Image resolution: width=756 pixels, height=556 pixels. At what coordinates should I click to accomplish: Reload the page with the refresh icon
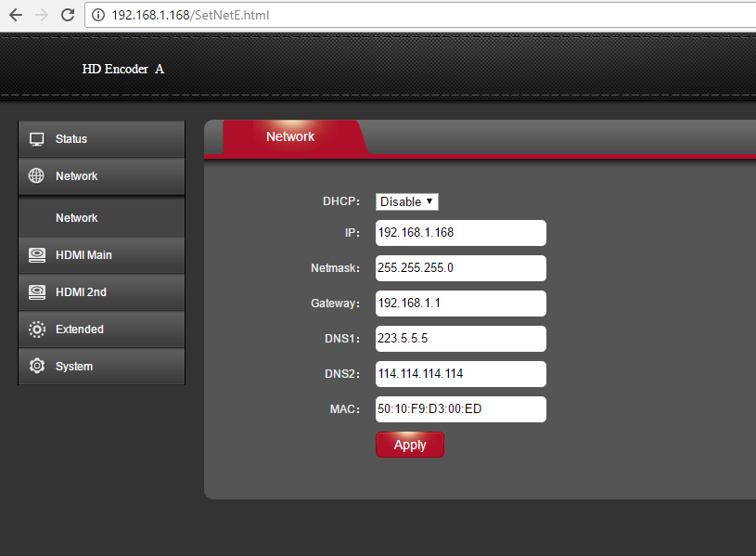(x=67, y=15)
